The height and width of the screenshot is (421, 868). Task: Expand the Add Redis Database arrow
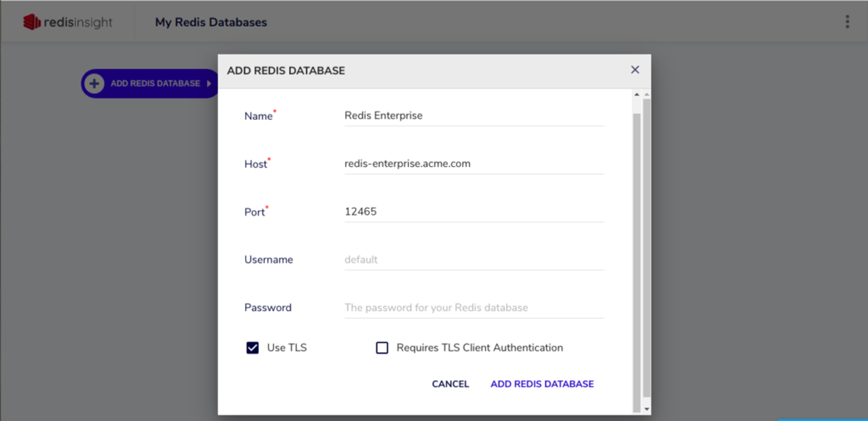coord(209,83)
